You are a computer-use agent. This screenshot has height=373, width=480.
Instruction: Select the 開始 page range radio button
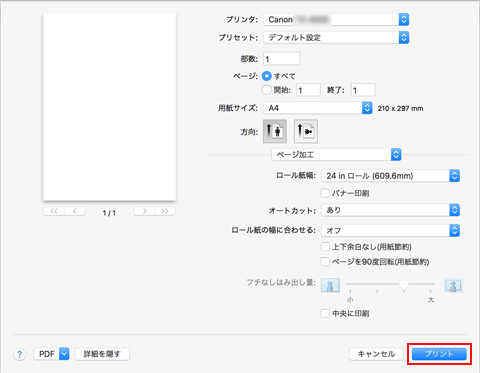pyautogui.click(x=267, y=90)
